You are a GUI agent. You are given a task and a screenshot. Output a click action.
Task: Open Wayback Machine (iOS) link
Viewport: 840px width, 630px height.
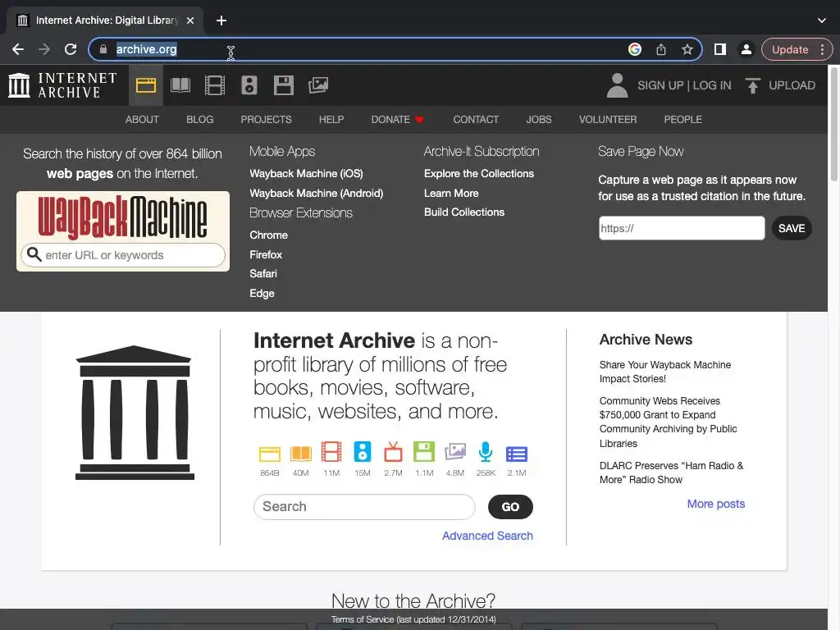pyautogui.click(x=306, y=174)
